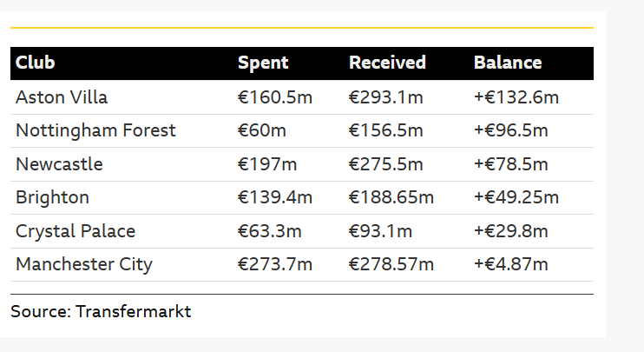This screenshot has height=352, width=644.
Task: Select the €60m spent value
Action: tap(261, 130)
